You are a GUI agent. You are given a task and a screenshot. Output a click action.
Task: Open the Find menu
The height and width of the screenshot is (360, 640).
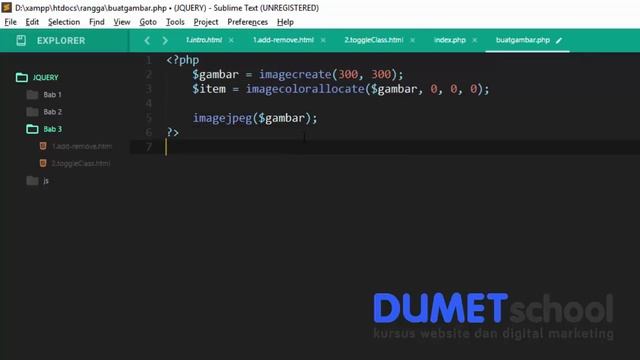(97, 22)
